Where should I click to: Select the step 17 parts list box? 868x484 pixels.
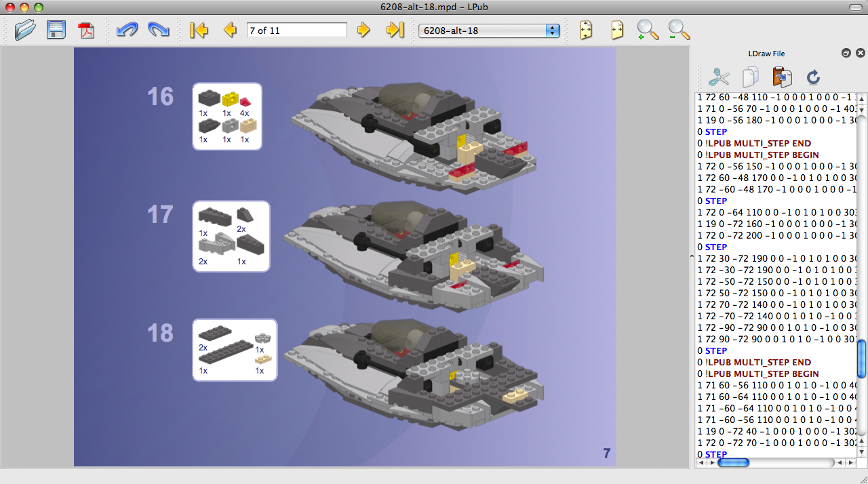231,236
